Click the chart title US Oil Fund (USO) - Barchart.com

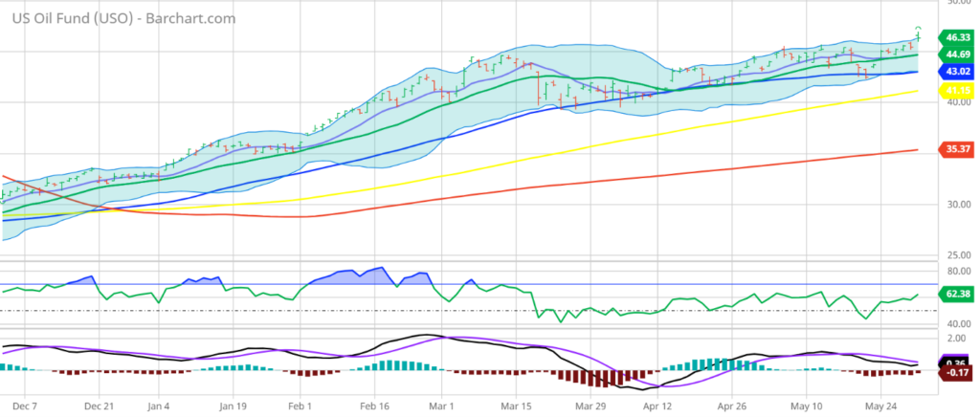point(123,19)
